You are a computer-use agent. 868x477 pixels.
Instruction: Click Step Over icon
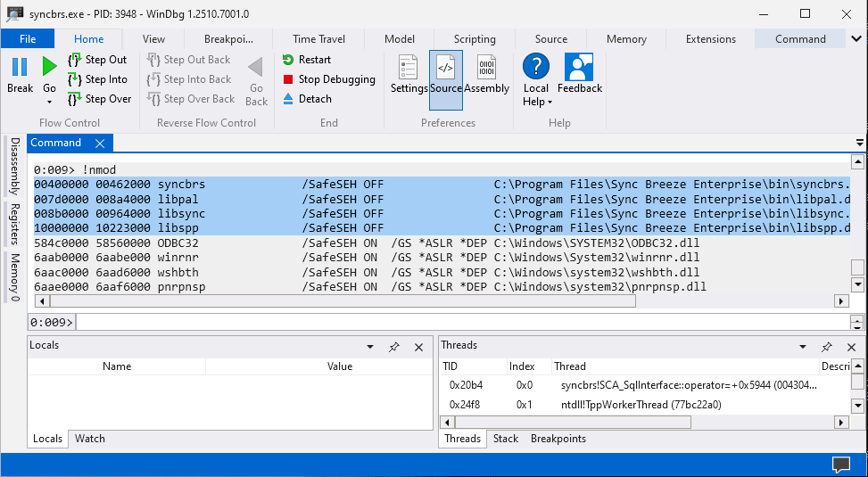point(75,99)
